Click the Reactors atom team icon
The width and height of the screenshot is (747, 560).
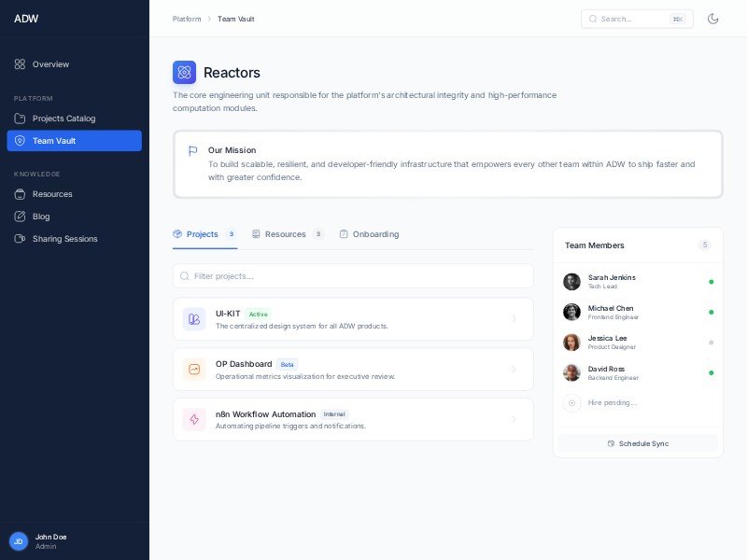click(184, 73)
